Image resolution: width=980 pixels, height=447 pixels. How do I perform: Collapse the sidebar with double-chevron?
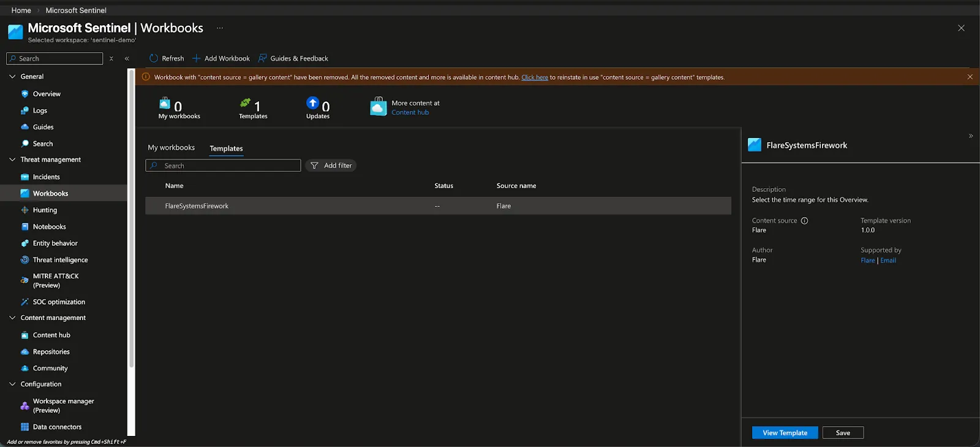(x=127, y=59)
